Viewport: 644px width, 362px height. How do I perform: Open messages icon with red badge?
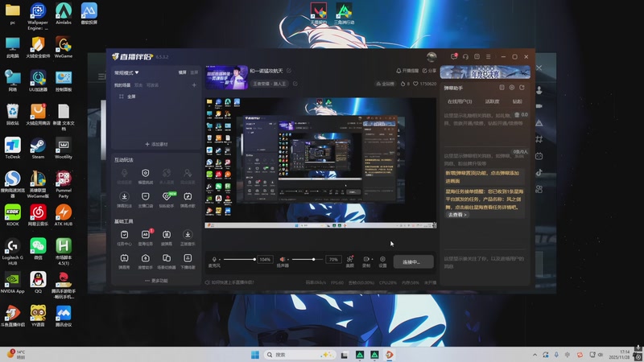454,56
